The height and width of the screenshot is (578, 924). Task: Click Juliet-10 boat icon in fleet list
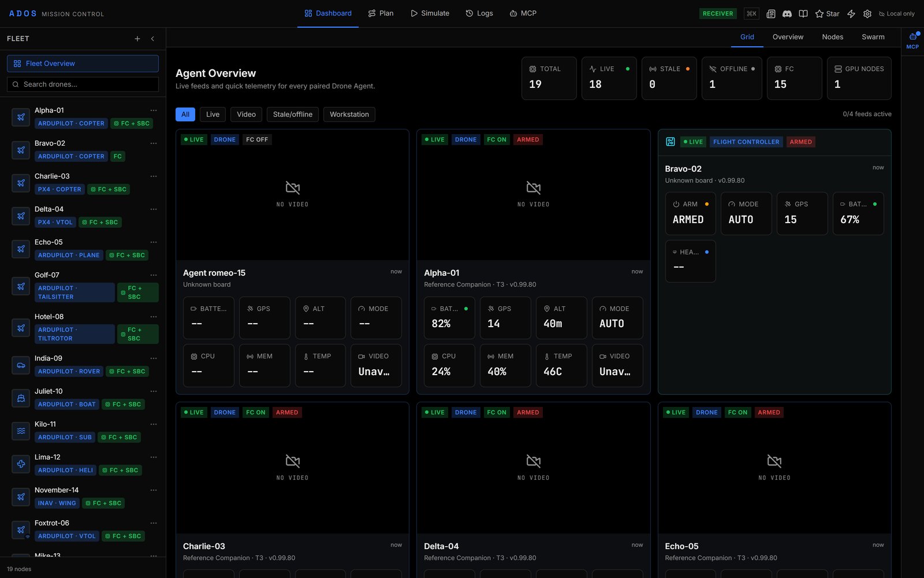coord(21,398)
